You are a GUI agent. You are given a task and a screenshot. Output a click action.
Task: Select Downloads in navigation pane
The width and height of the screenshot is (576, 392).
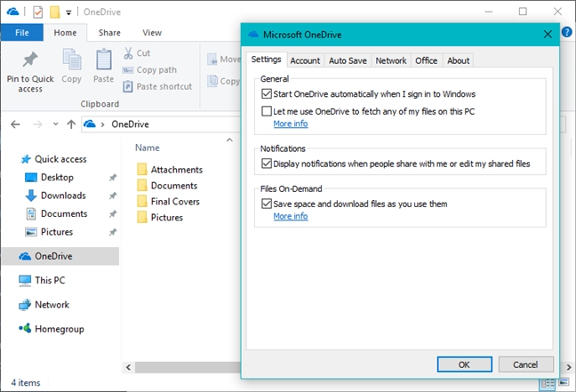coord(56,196)
